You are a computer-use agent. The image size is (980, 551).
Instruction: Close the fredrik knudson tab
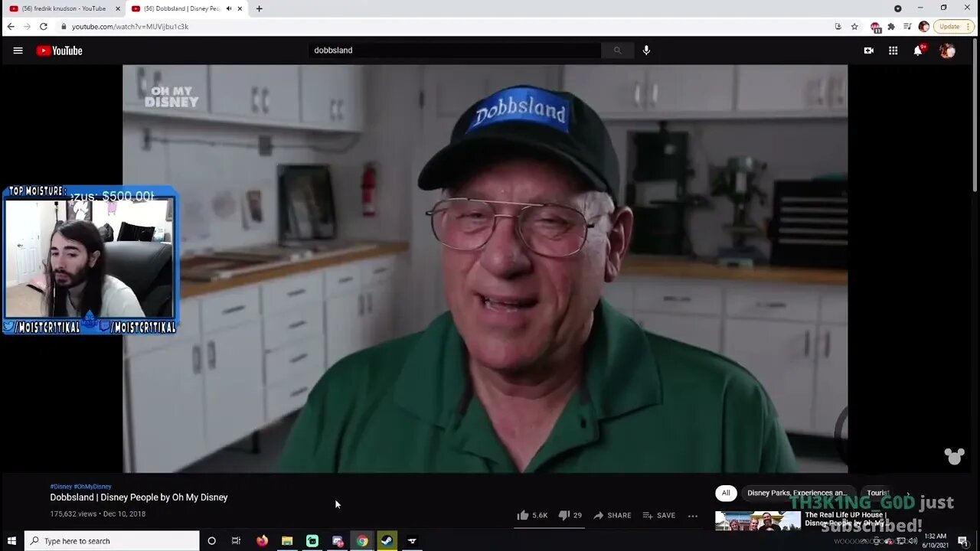coord(118,8)
